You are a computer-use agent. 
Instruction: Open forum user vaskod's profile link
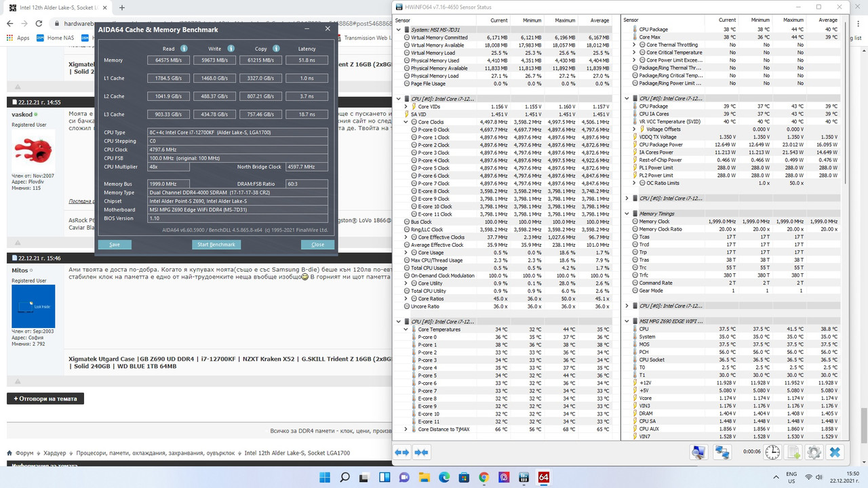click(x=22, y=115)
